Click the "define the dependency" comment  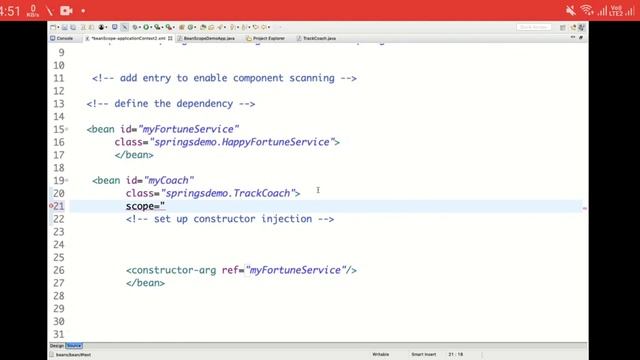coord(171,104)
